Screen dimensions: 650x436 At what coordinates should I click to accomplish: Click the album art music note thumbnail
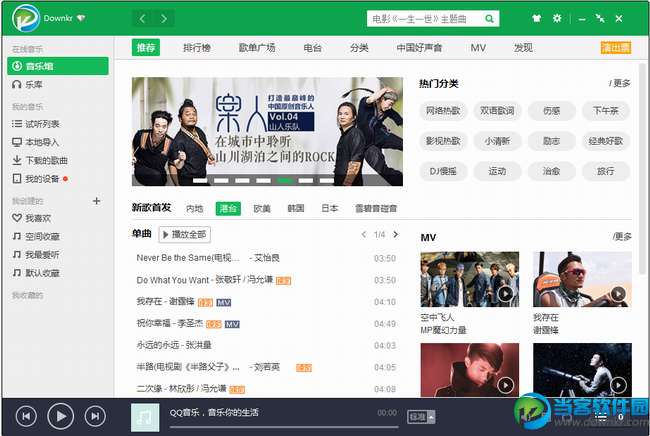(145, 417)
